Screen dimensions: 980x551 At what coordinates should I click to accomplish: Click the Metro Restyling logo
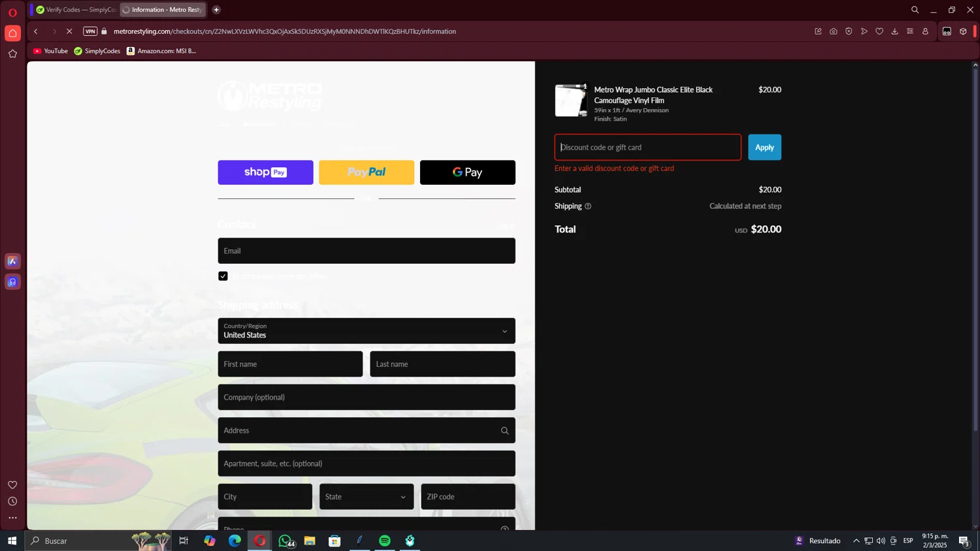tap(270, 96)
